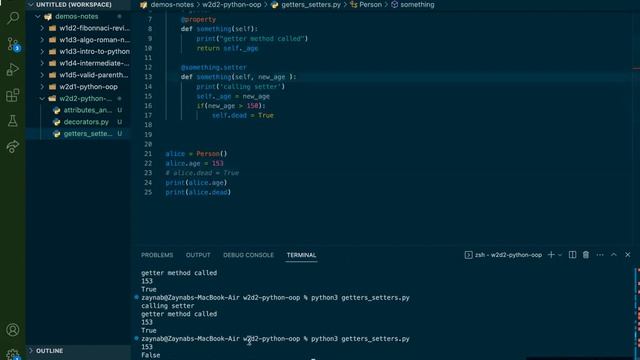Open the Search view in activity bar

[x=13, y=18]
